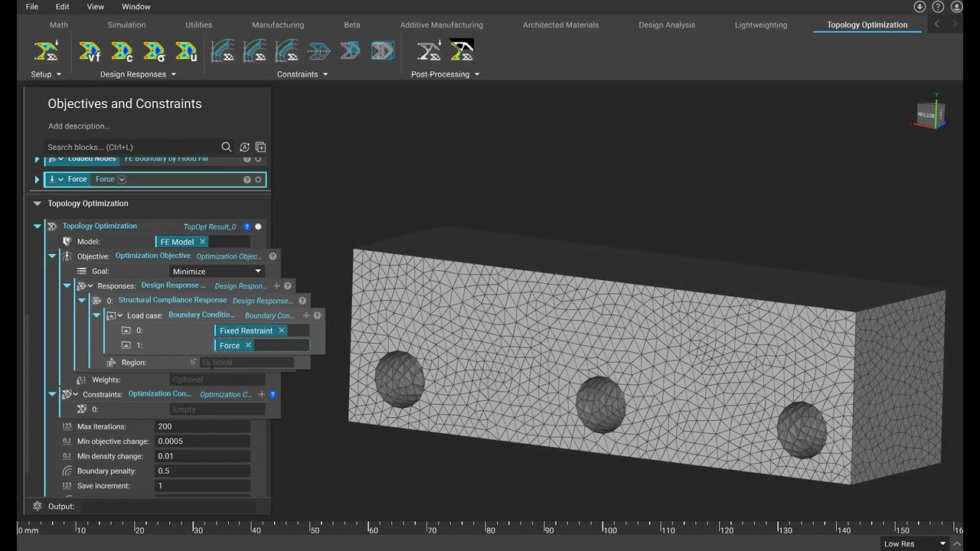
Task: Click the second Post-Processing icon with black background
Action: (462, 51)
